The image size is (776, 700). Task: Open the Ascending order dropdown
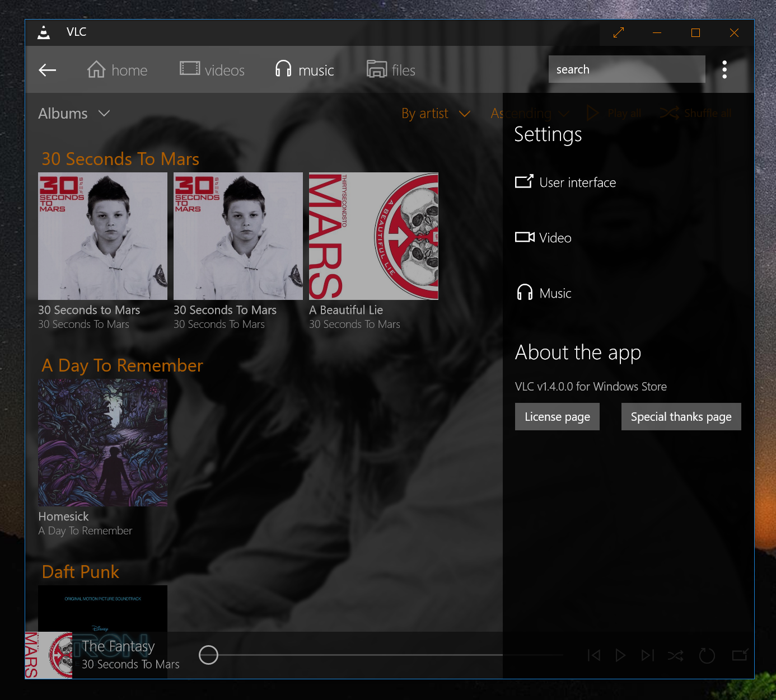(x=530, y=114)
